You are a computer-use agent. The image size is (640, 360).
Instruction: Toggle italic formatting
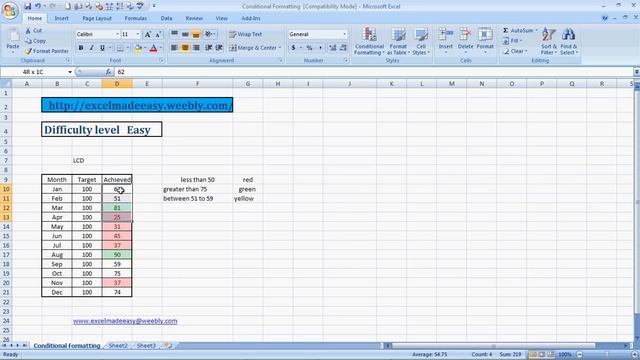pyautogui.click(x=91, y=48)
